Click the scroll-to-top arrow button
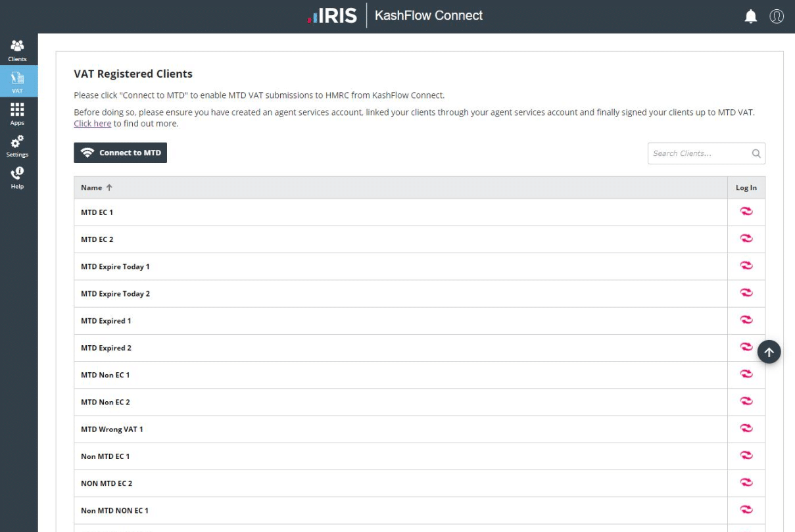Image resolution: width=795 pixels, height=532 pixels. coord(769,352)
